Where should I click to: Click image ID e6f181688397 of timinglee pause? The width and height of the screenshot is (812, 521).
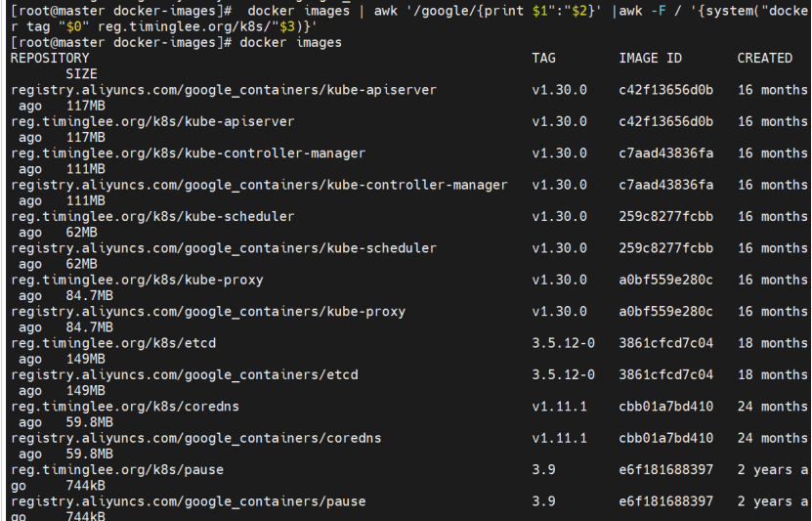point(666,470)
